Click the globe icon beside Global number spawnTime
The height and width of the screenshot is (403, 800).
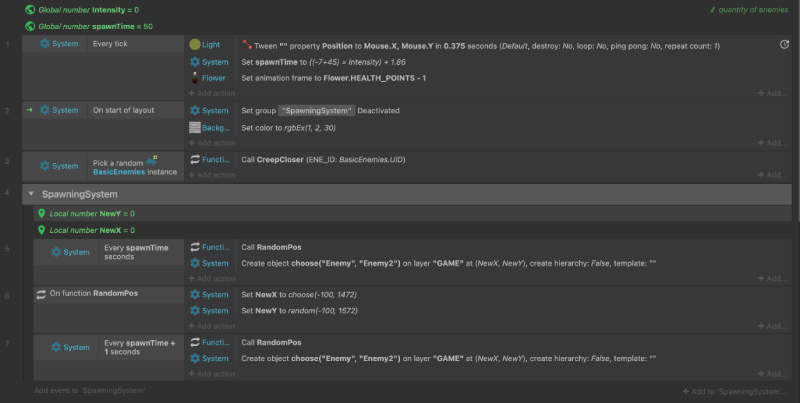(29, 25)
